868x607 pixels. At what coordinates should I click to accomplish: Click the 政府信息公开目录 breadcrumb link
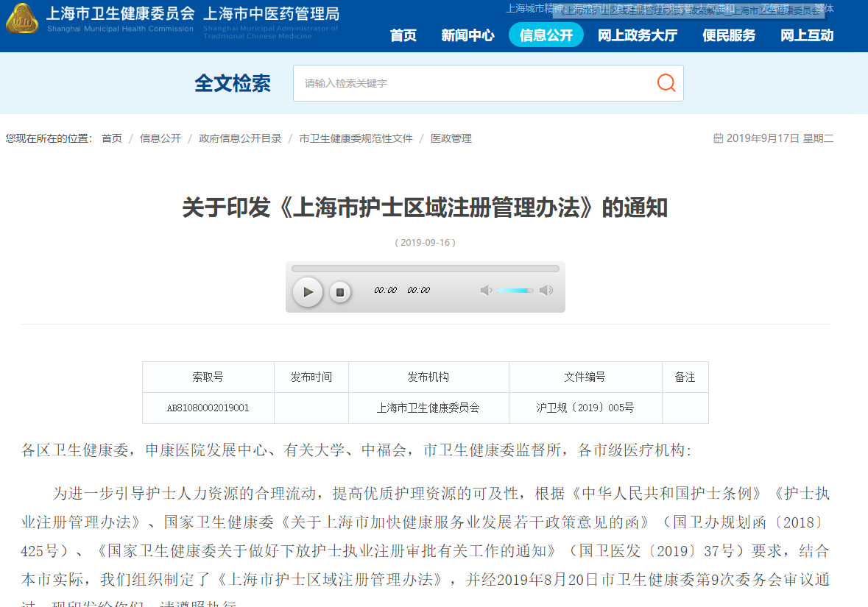pos(240,138)
